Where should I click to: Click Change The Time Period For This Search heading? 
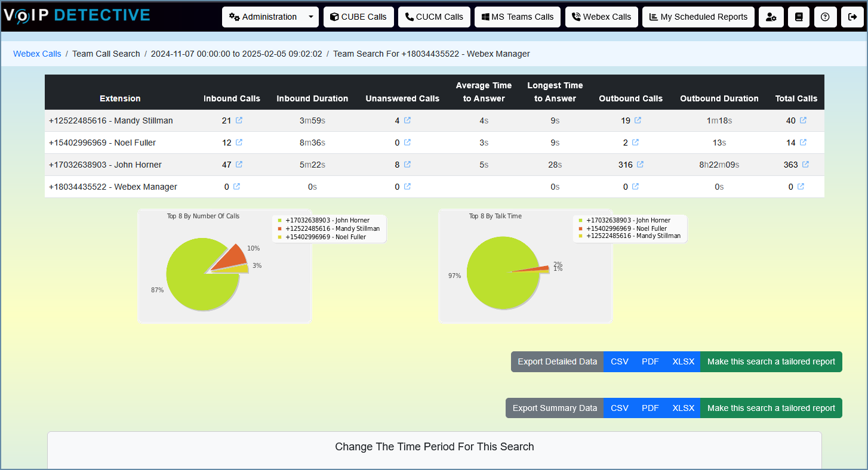click(x=435, y=447)
